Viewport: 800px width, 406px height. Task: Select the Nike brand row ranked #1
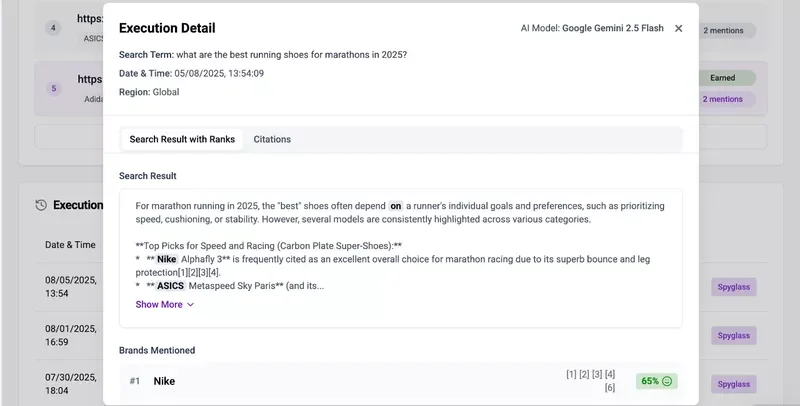pos(171,381)
